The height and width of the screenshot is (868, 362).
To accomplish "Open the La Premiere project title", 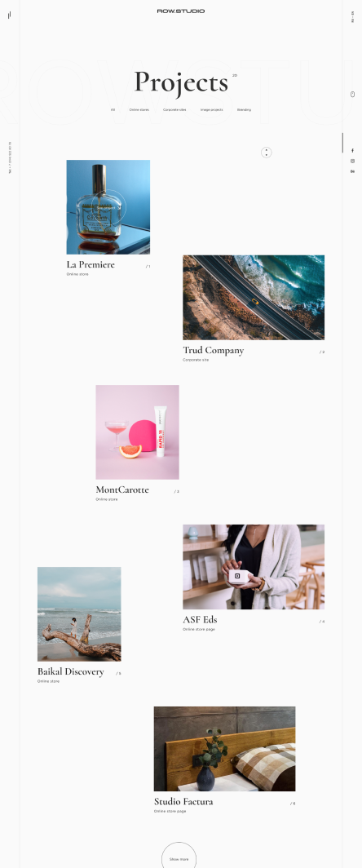I will click(90, 264).
